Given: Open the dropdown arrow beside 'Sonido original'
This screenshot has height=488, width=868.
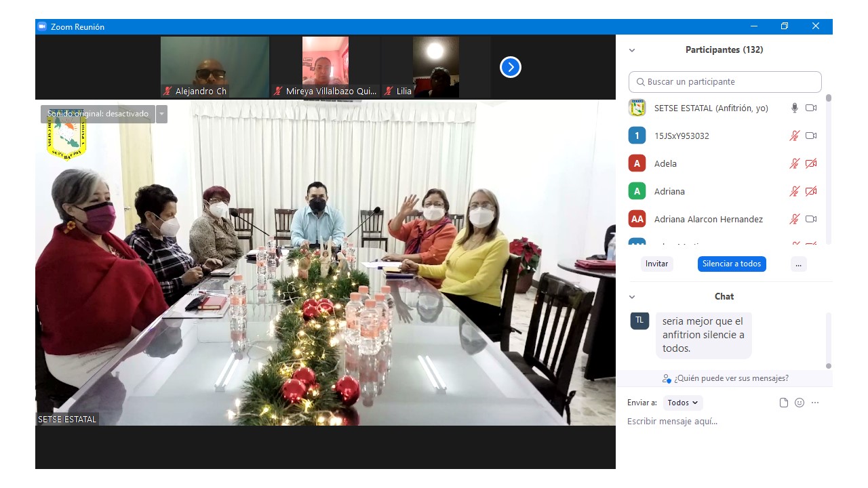Looking at the screenshot, I should click(161, 114).
